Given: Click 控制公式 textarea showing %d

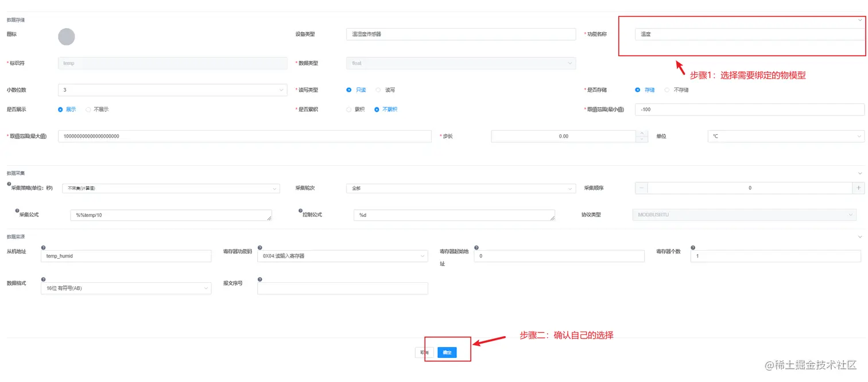Looking at the screenshot, I should click(455, 215).
